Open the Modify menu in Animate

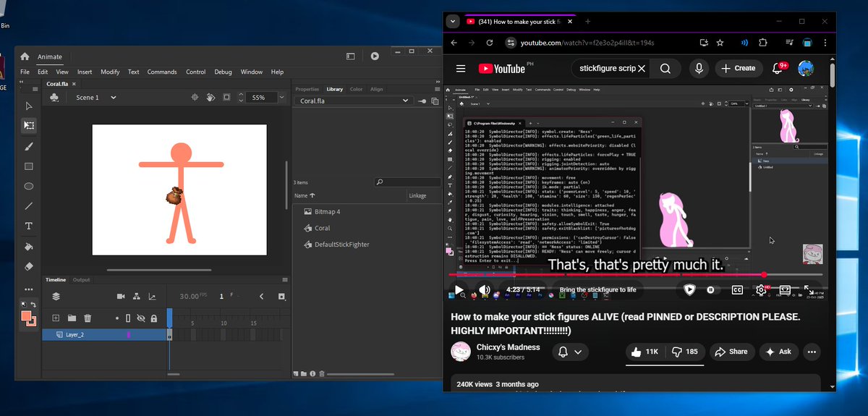click(110, 72)
